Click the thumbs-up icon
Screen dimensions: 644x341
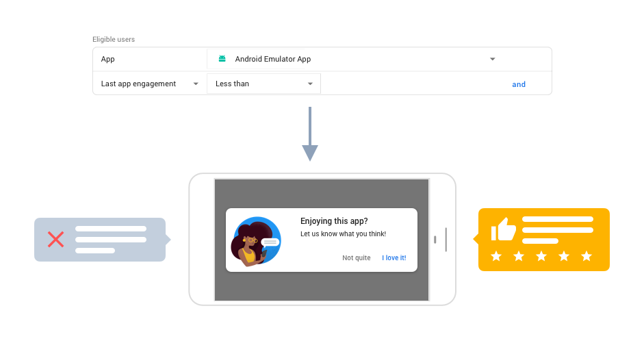coord(504,229)
